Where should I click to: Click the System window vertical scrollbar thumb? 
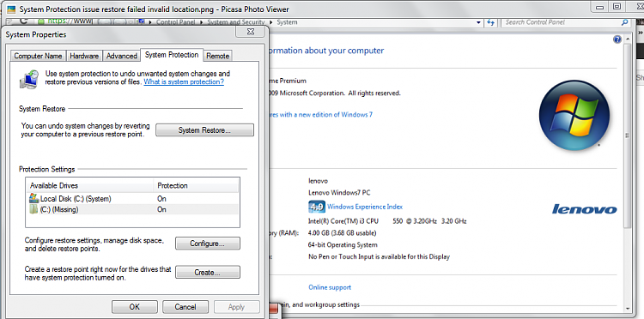pyautogui.click(x=628, y=135)
